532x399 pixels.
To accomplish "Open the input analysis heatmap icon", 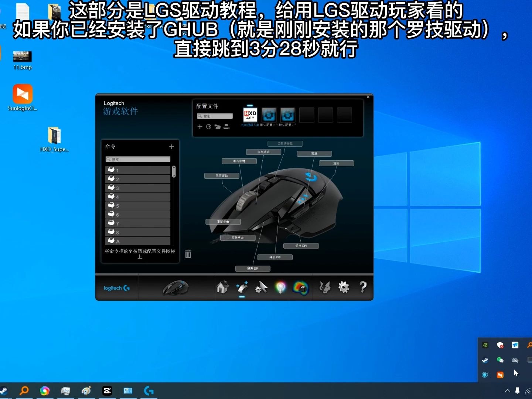I will pyautogui.click(x=300, y=287).
